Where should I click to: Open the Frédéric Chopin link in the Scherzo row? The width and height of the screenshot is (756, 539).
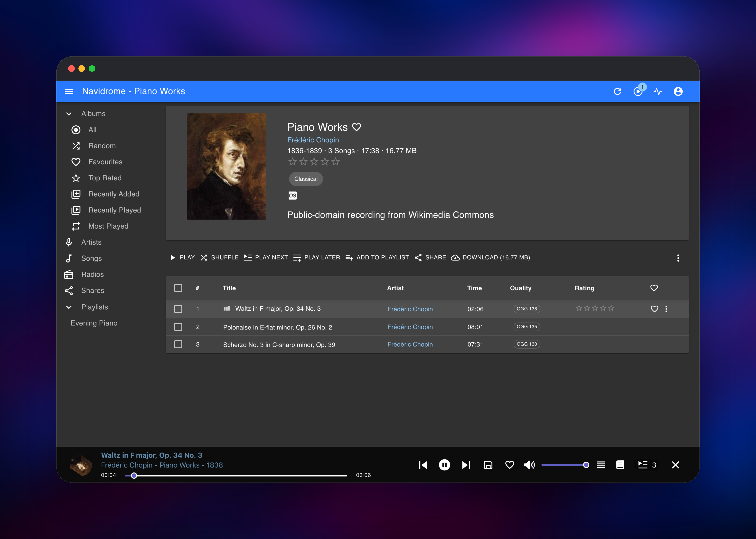pos(410,344)
